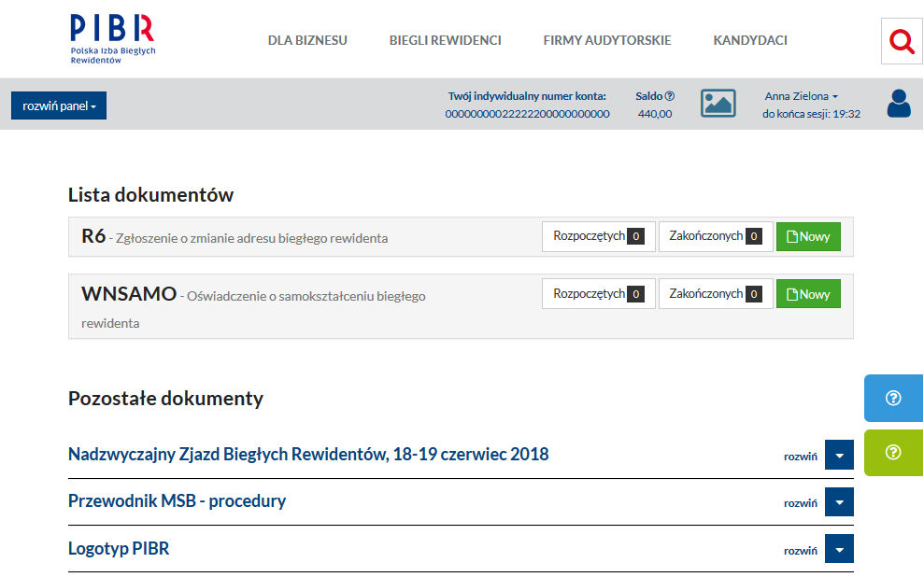Create new R6 document with Nowy
This screenshot has width=924, height=577.
(x=808, y=237)
